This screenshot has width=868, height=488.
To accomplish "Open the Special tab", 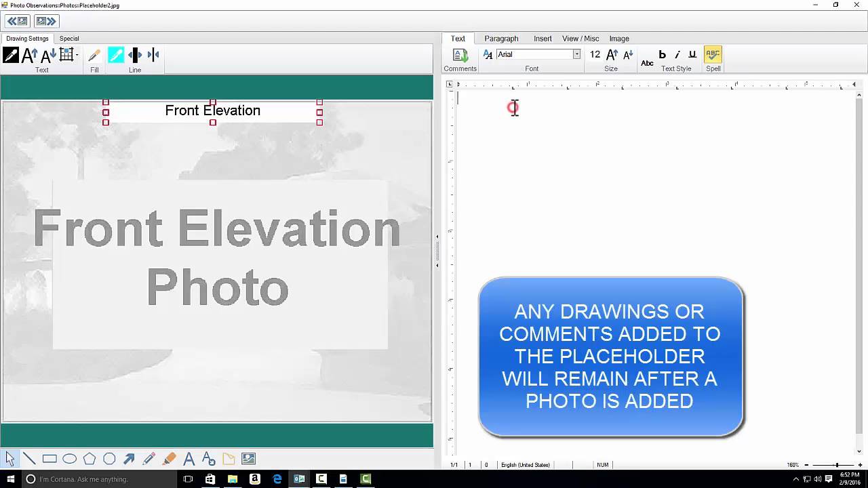I will pos(69,39).
